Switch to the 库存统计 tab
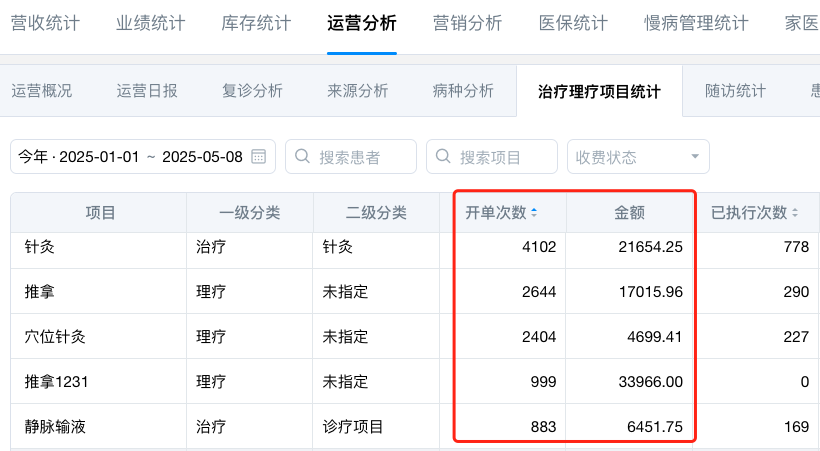Screen dimensions: 820x451 tap(256, 23)
